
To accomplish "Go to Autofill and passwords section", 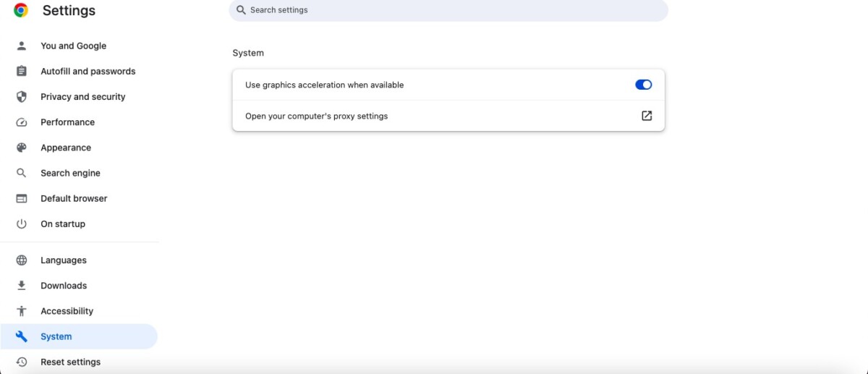I will click(x=79, y=71).
